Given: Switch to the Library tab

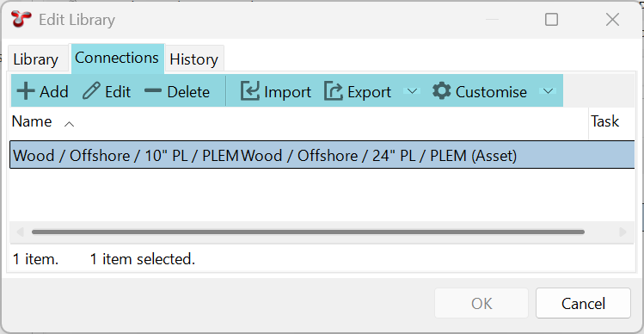Looking at the screenshot, I should 36,59.
